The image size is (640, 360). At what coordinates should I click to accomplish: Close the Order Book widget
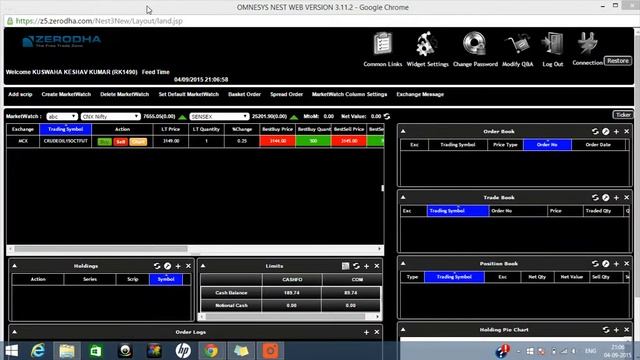627,131
